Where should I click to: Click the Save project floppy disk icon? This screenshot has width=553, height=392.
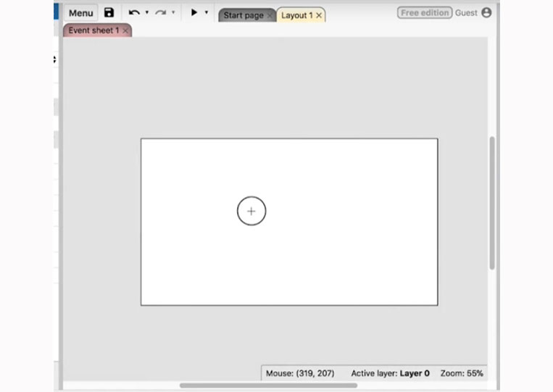coord(109,12)
